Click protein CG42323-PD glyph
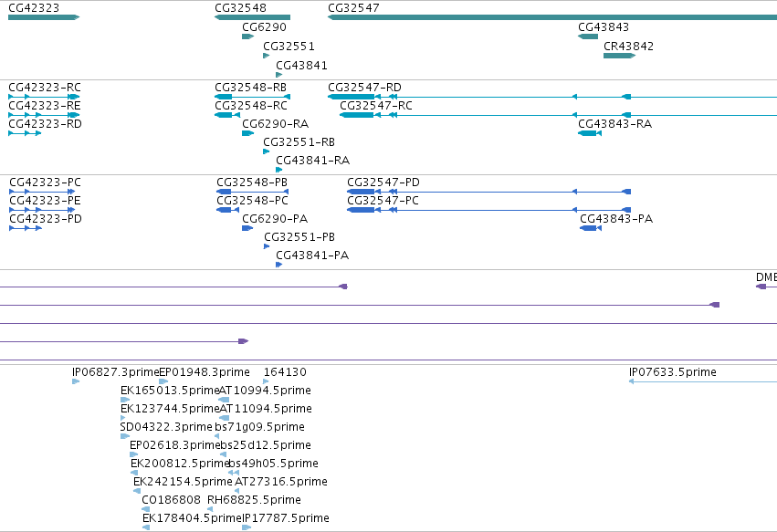This screenshot has width=777, height=532. [26, 228]
